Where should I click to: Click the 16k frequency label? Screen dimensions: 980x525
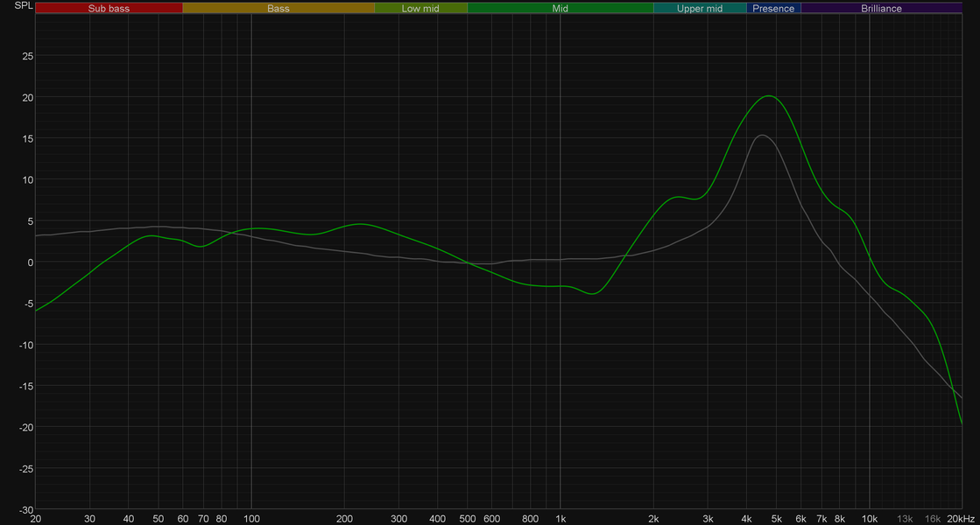click(933, 519)
